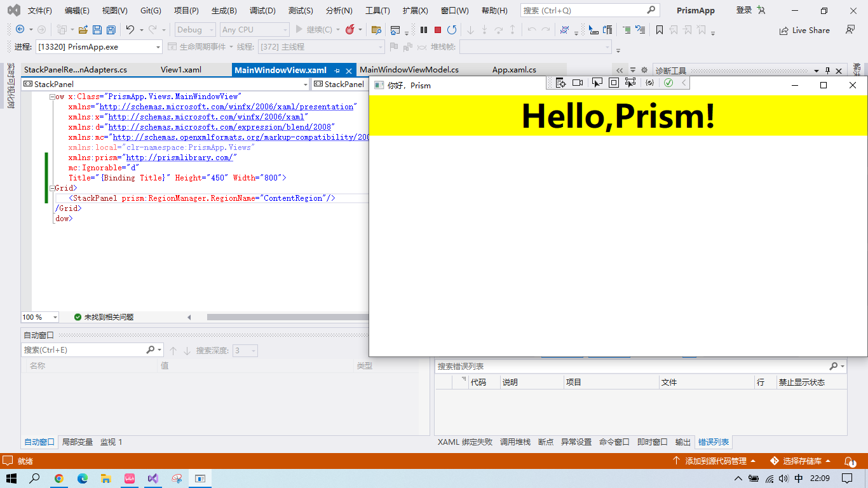The height and width of the screenshot is (488, 868).
Task: Open the XAML 绑定失败 tab
Action: (x=465, y=442)
